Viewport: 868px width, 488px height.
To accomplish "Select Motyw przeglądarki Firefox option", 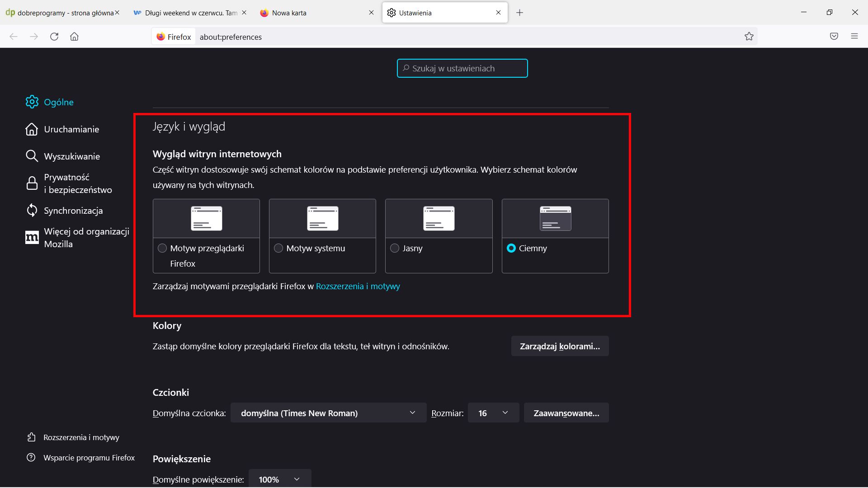I will coord(162,248).
